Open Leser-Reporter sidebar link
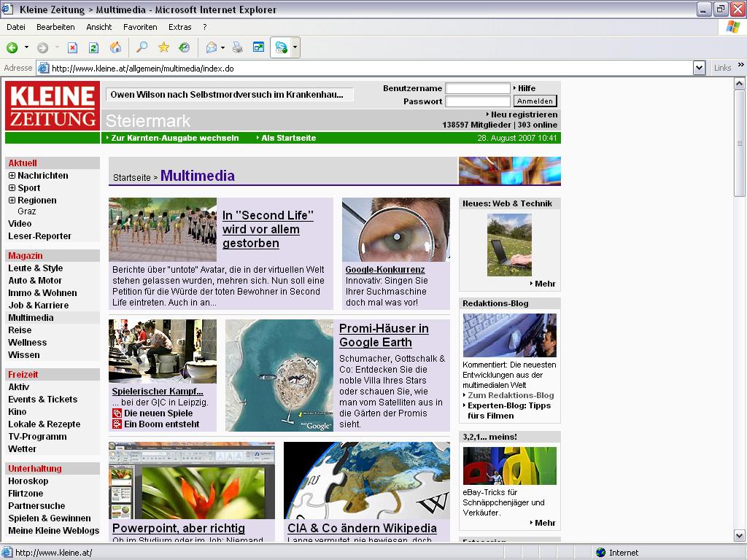 click(39, 236)
